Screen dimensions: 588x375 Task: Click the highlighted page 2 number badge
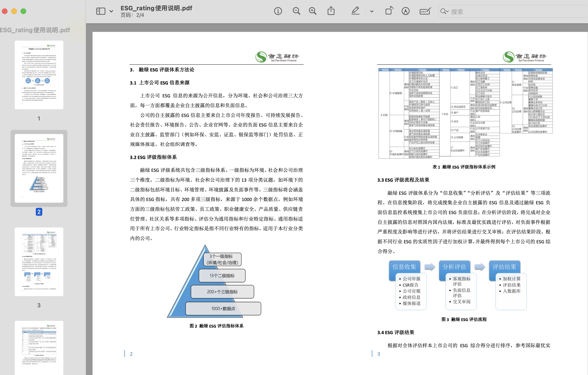coord(39,212)
